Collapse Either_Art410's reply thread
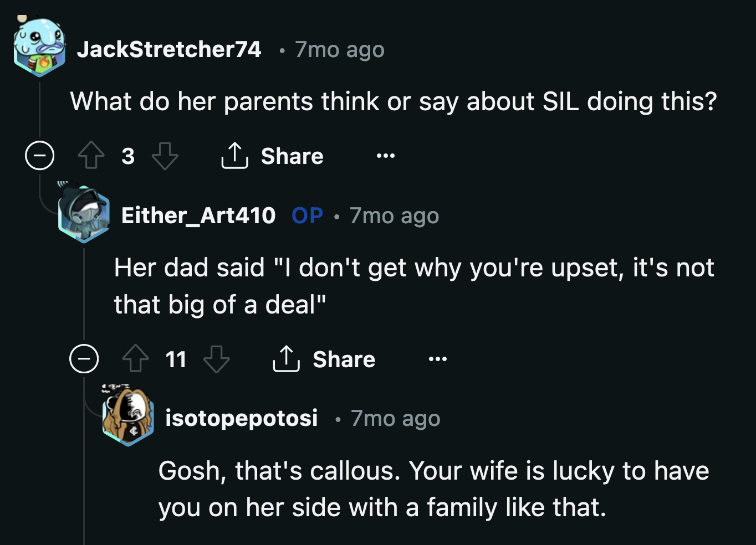Viewport: 756px width, 545px height. click(x=84, y=359)
